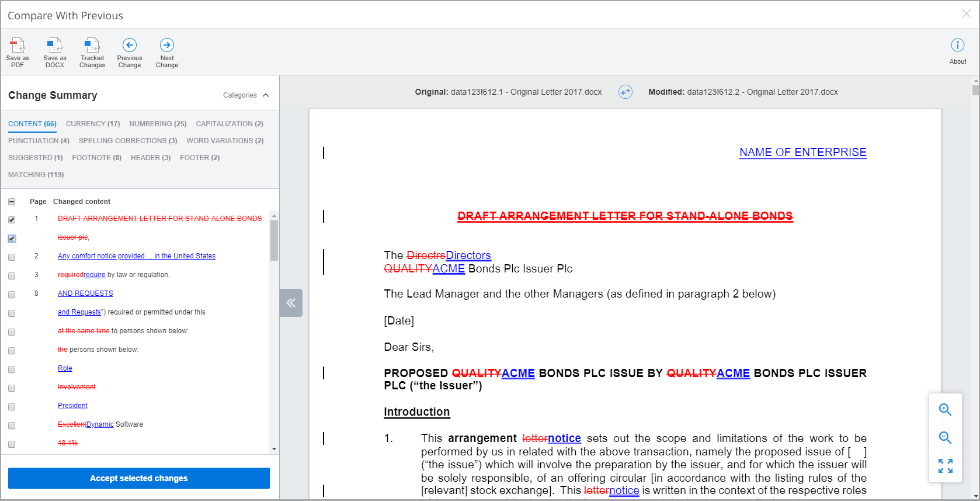980x501 pixels.
Task: Open the Tracked Changes tool
Action: click(92, 46)
